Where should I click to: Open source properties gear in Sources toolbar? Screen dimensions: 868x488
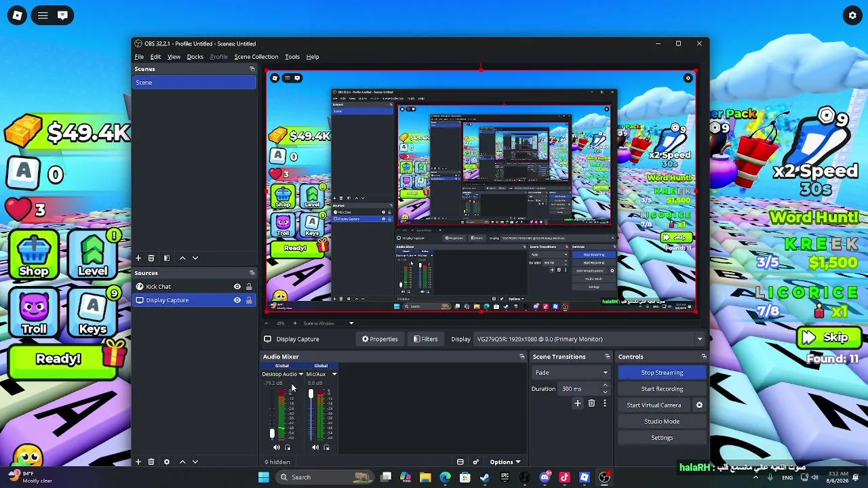167,462
